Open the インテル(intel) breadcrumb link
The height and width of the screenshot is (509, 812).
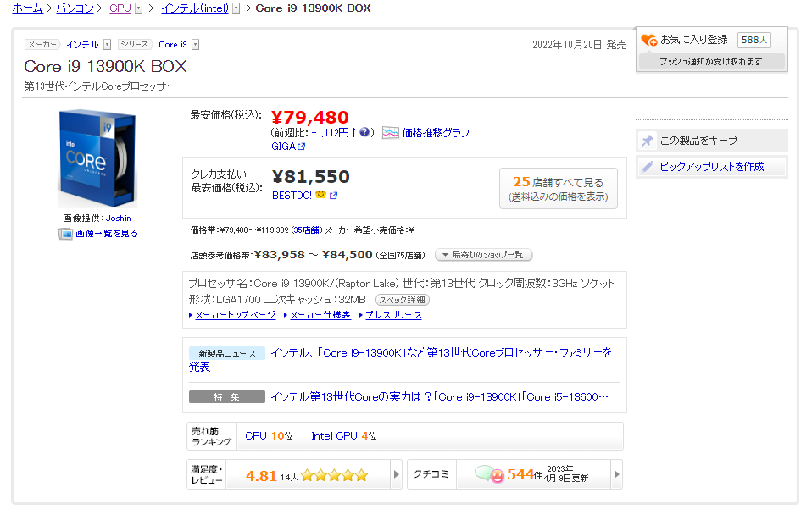pos(195,8)
